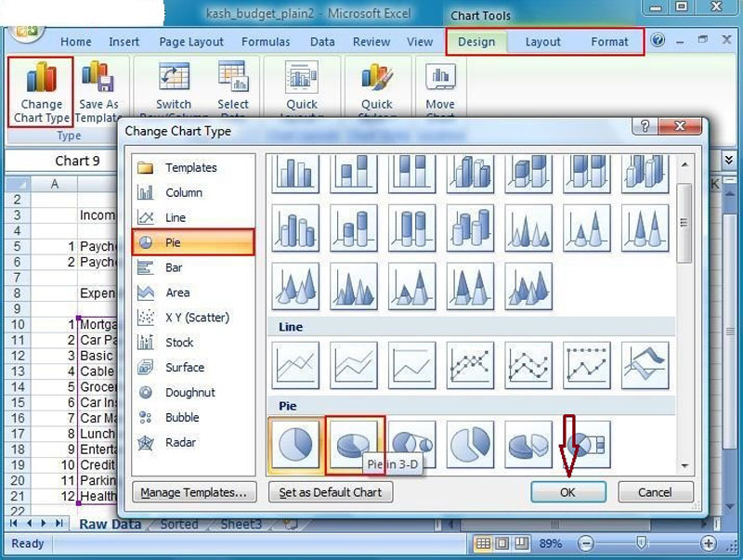Open Quick Layout gallery
The image size is (743, 560).
(x=301, y=88)
